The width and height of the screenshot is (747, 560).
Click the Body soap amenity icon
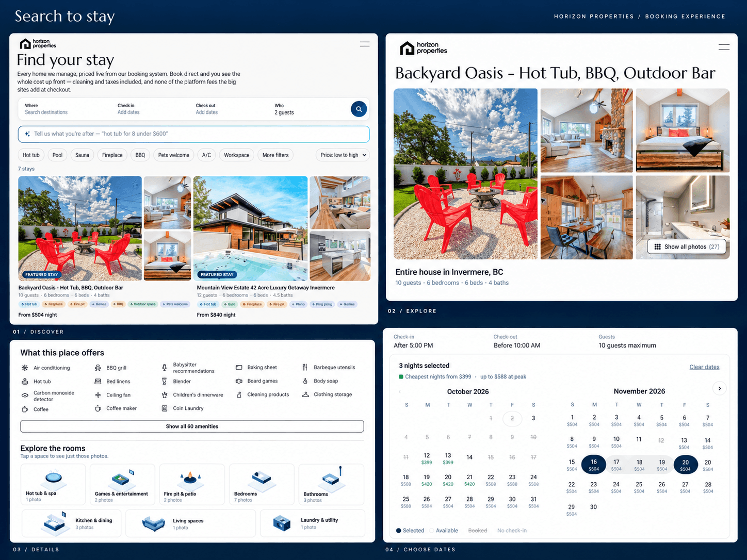(x=305, y=381)
